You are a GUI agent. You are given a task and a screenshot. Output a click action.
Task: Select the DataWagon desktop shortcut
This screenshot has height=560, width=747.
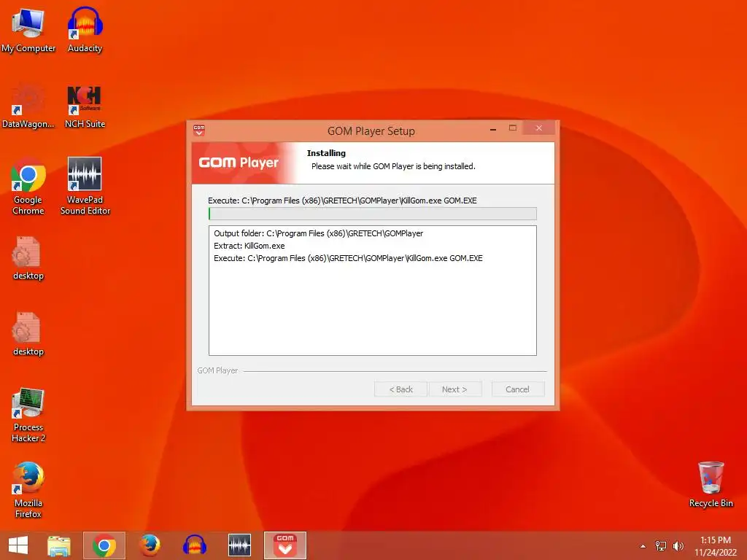tap(28, 106)
